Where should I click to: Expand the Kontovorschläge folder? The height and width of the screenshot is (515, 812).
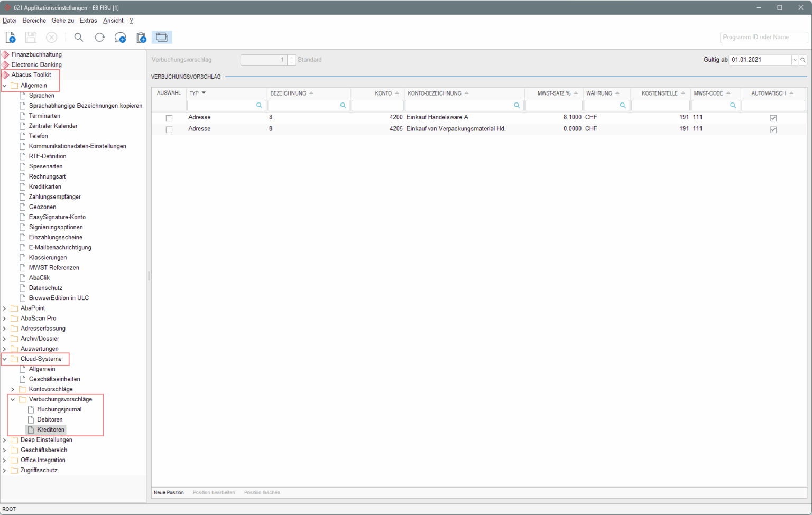click(x=12, y=389)
